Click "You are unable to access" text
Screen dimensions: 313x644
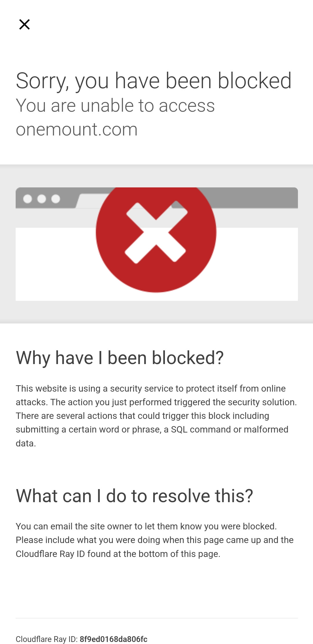point(115,105)
